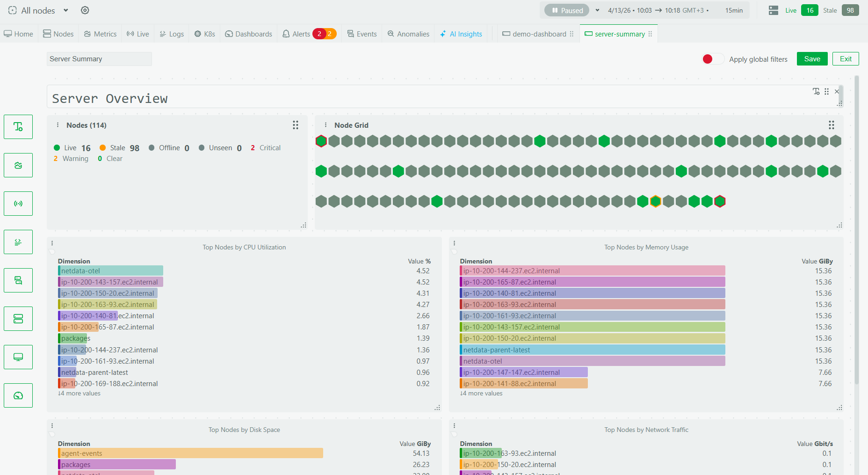
Task: Select the netdata-otel CPU utilization bar
Action: [x=110, y=270]
